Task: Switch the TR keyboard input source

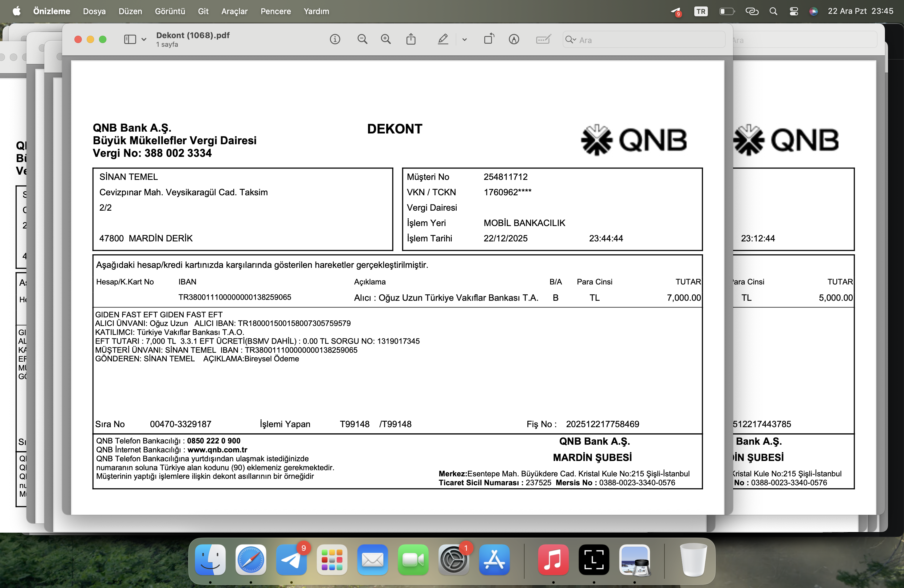Action: click(701, 11)
